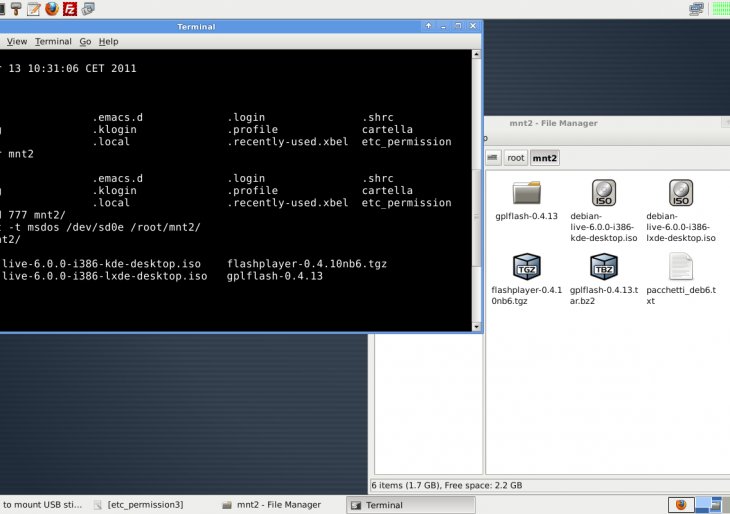Viewport: 730px width, 514px height.
Task: Open the Help menu in Terminal
Action: tap(108, 41)
